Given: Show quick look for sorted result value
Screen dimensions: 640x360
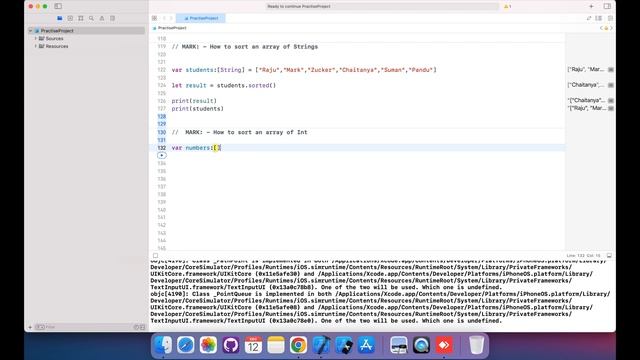Looking at the screenshot, I should (611, 85).
